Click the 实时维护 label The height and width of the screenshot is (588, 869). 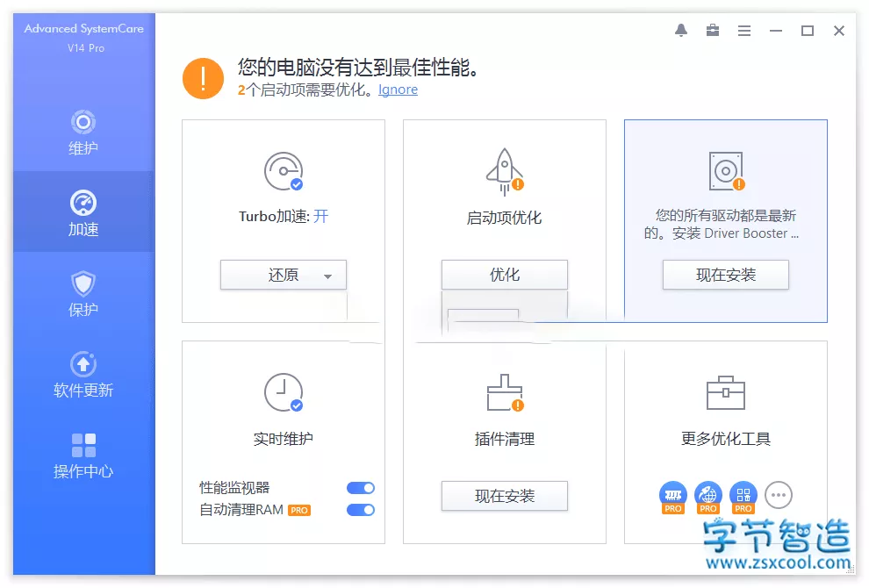point(284,439)
